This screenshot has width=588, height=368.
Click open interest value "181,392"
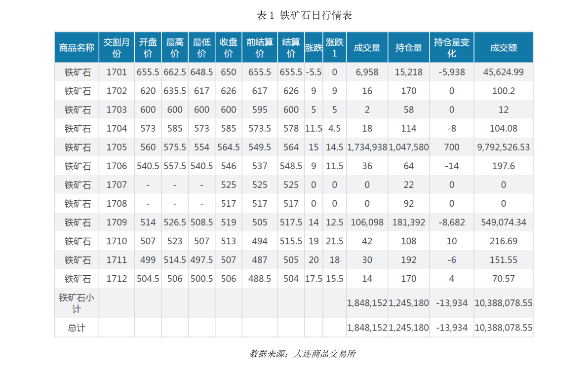tap(409, 222)
